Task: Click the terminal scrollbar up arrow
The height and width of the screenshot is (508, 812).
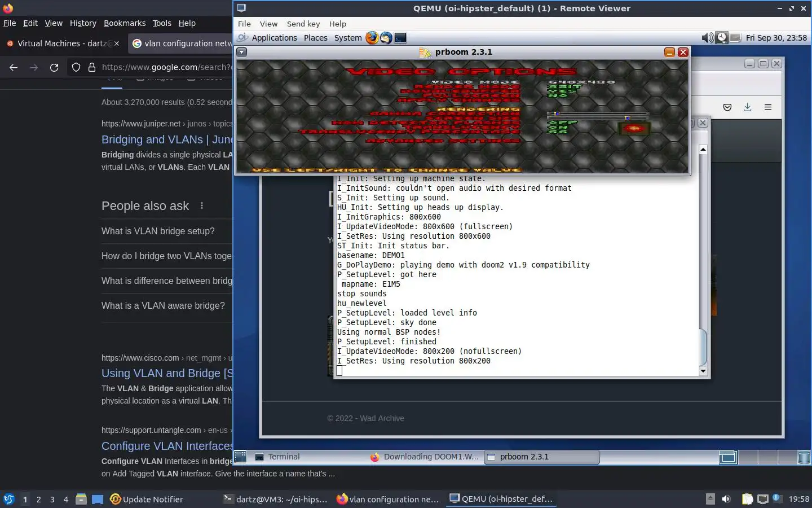Action: 703,150
